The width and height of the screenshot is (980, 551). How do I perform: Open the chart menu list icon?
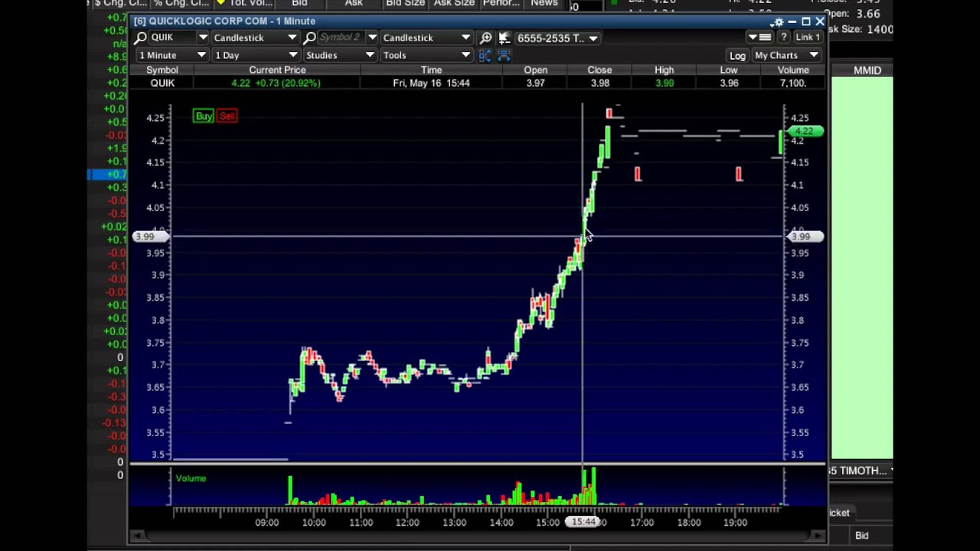(x=759, y=37)
